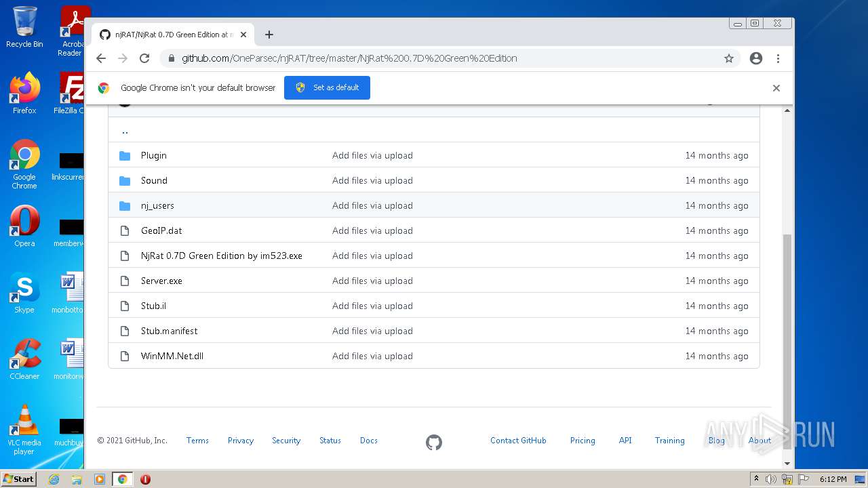Open Chrome profile avatar

pos(756,58)
